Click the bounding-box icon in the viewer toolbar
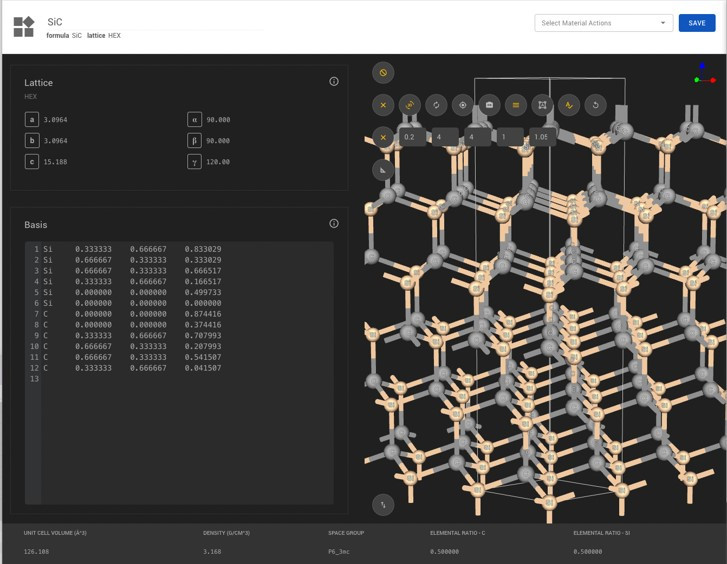Image resolution: width=727 pixels, height=564 pixels. point(542,105)
